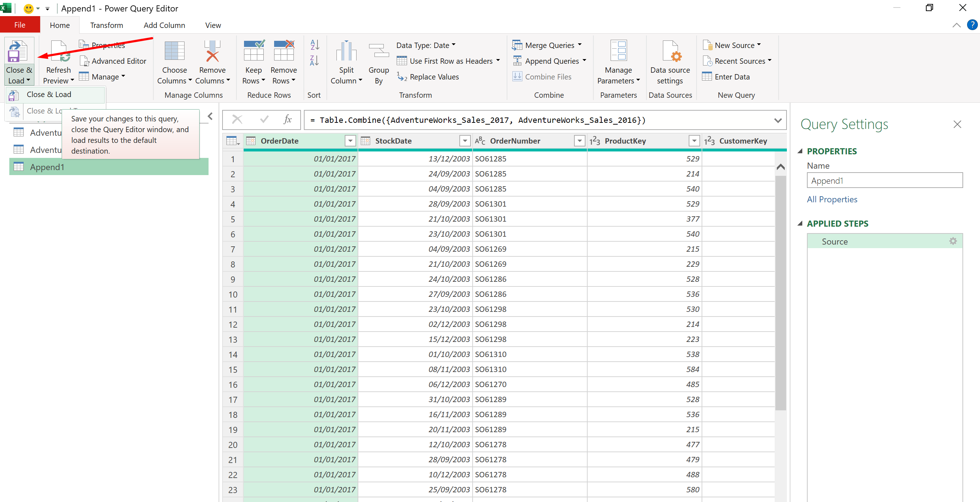Click Use First Row as Headers

click(x=448, y=61)
